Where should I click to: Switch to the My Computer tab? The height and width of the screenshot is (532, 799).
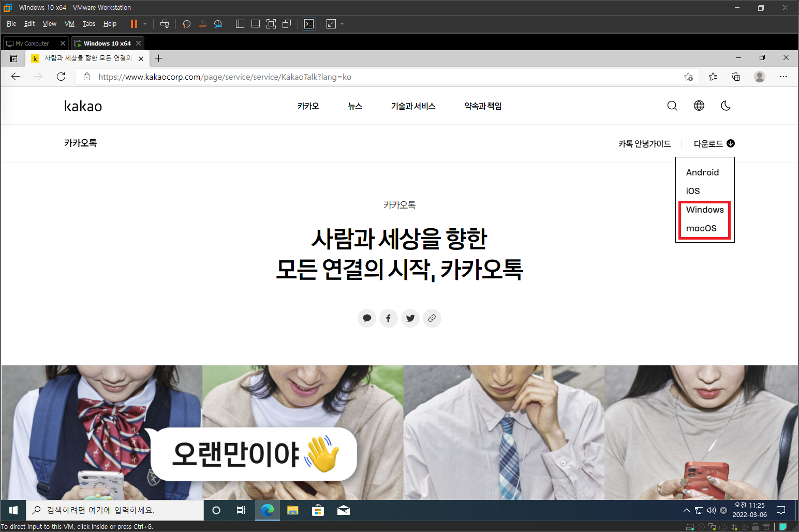32,43
